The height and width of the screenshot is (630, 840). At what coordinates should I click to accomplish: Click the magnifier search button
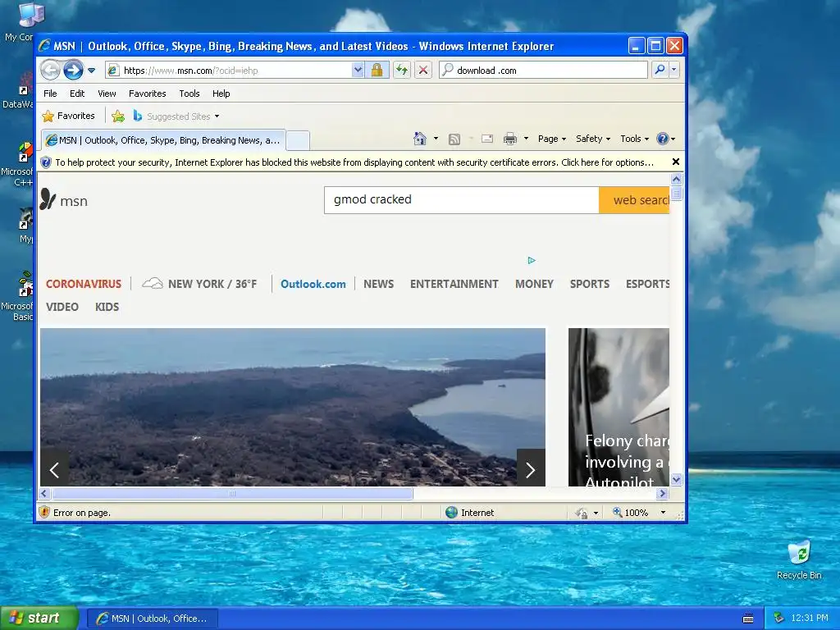(660, 70)
